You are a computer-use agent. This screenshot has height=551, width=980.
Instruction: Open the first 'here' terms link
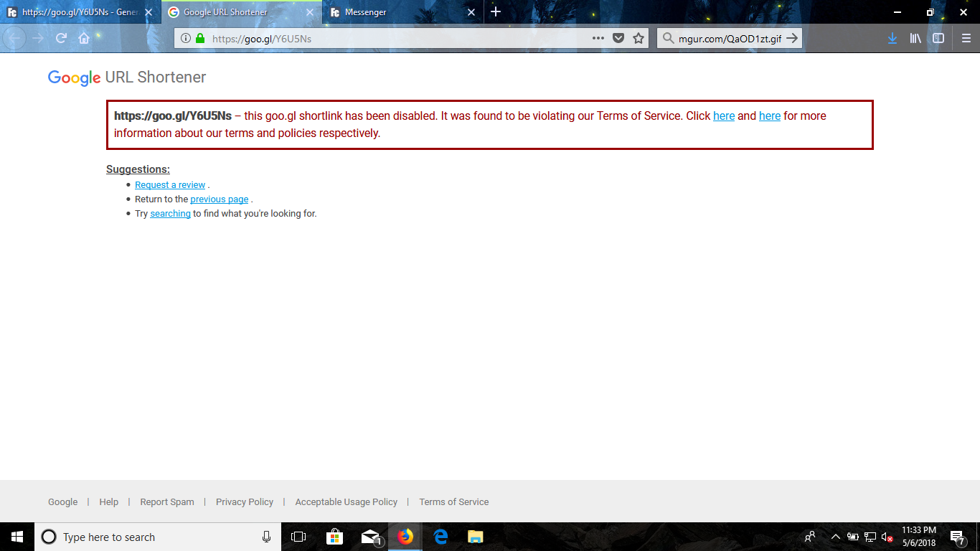click(724, 116)
